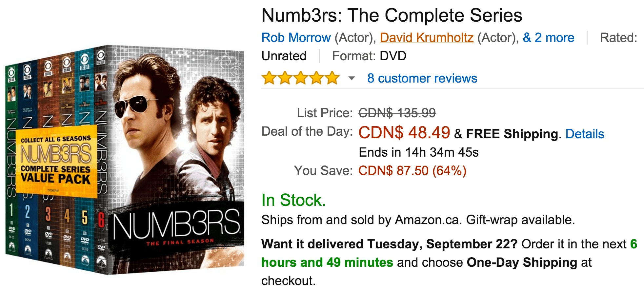Click the five-star rating icon

point(300,78)
